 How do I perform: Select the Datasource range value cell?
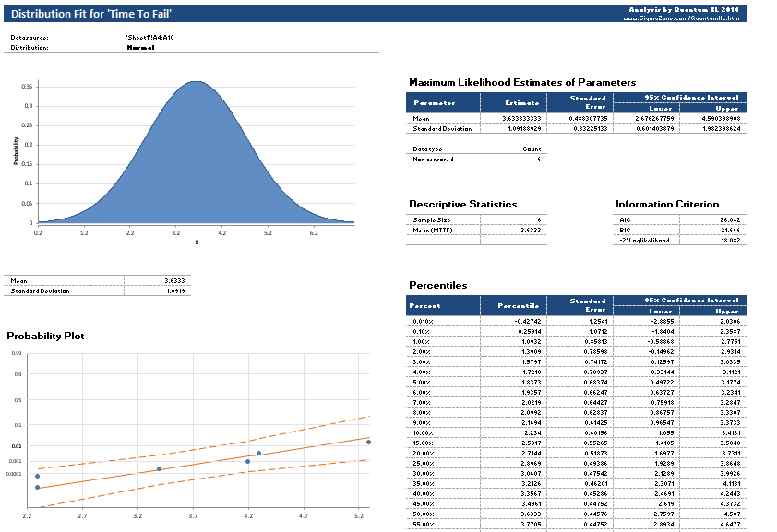click(149, 37)
